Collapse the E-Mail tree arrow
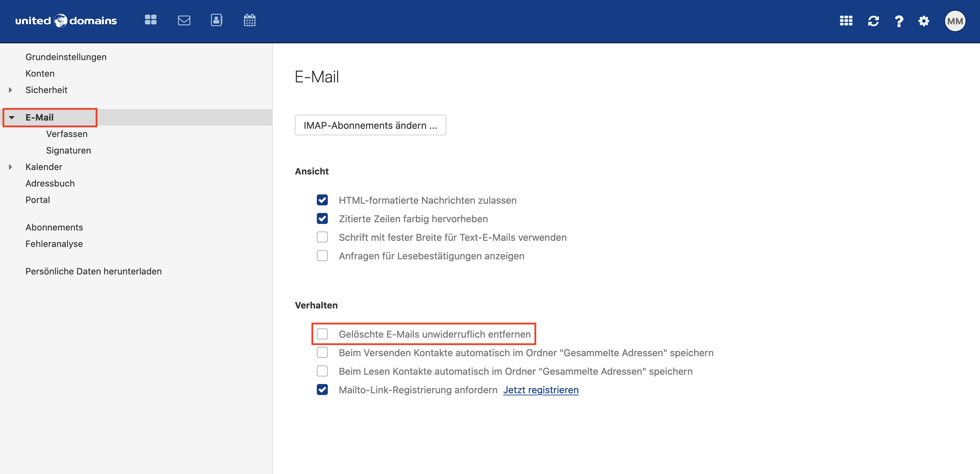The width and height of the screenshot is (980, 474). [x=12, y=117]
